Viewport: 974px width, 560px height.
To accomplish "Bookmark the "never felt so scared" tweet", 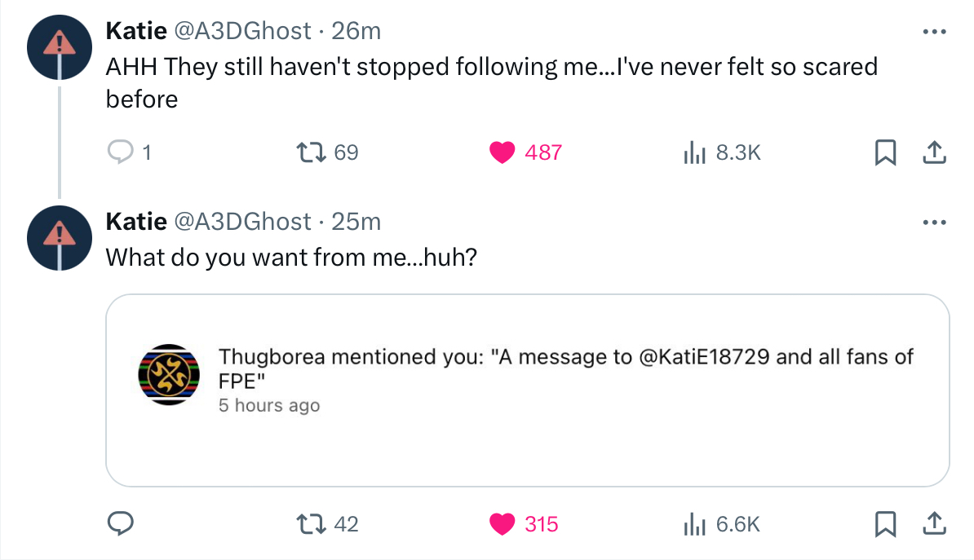I will pyautogui.click(x=883, y=152).
